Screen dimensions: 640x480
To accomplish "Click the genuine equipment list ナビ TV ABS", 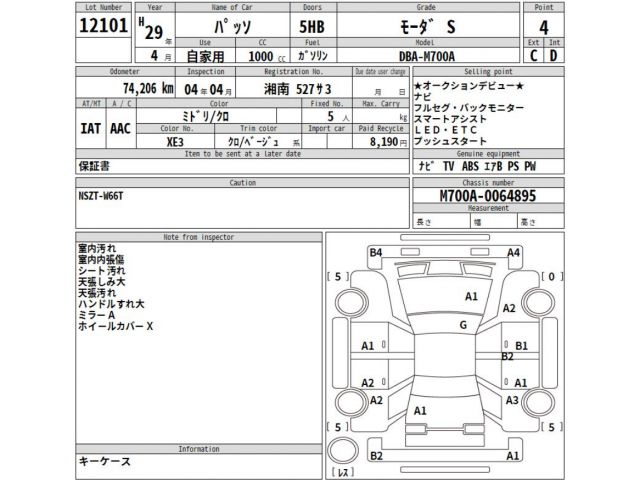I will click(x=477, y=166).
